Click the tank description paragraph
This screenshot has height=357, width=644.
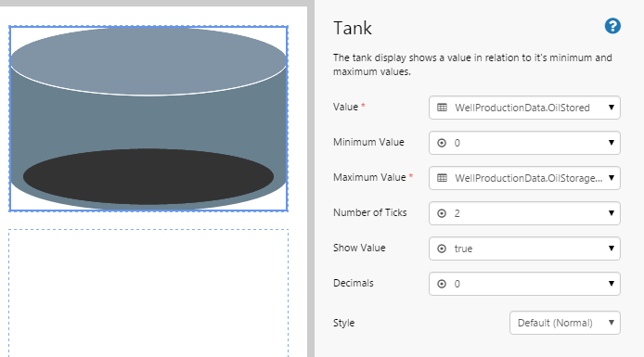point(472,64)
